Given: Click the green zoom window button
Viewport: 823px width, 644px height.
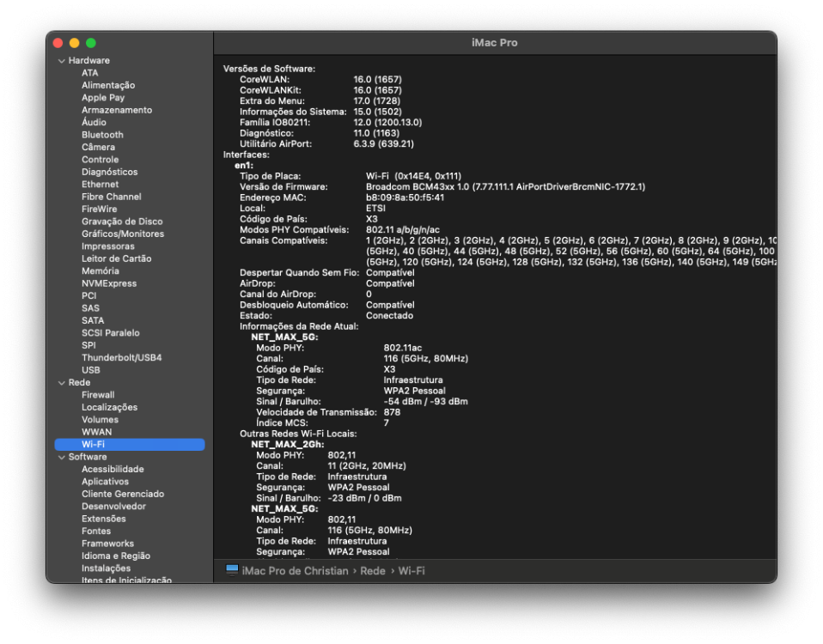Looking at the screenshot, I should (x=91, y=43).
